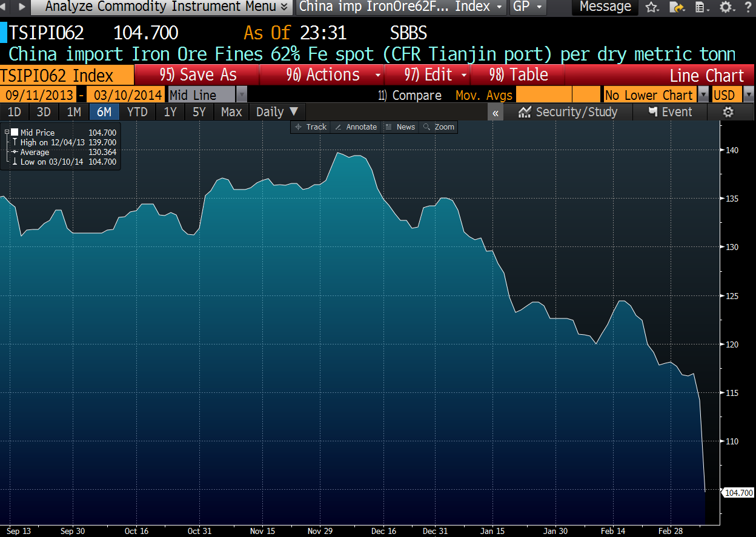
Task: Open chart settings gear beside Event
Action: (x=728, y=112)
